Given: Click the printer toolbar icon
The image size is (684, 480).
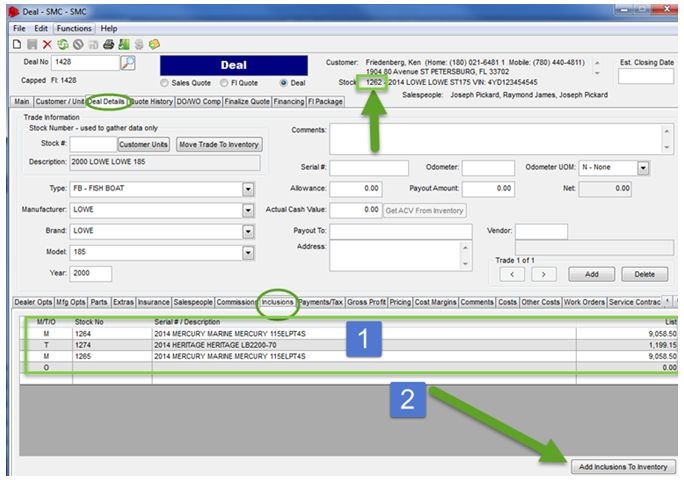Looking at the screenshot, I should coord(107,45).
